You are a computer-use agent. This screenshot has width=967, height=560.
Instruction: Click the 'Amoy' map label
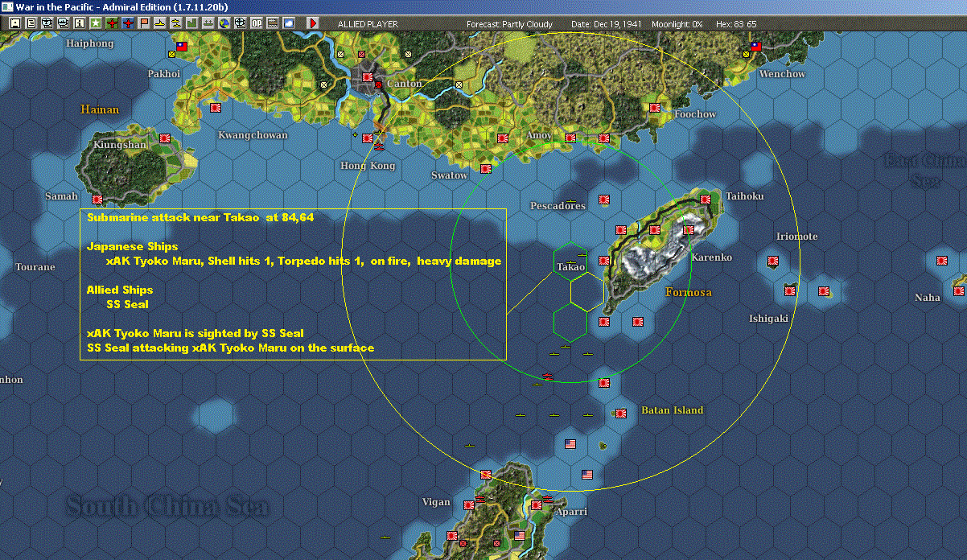538,135
